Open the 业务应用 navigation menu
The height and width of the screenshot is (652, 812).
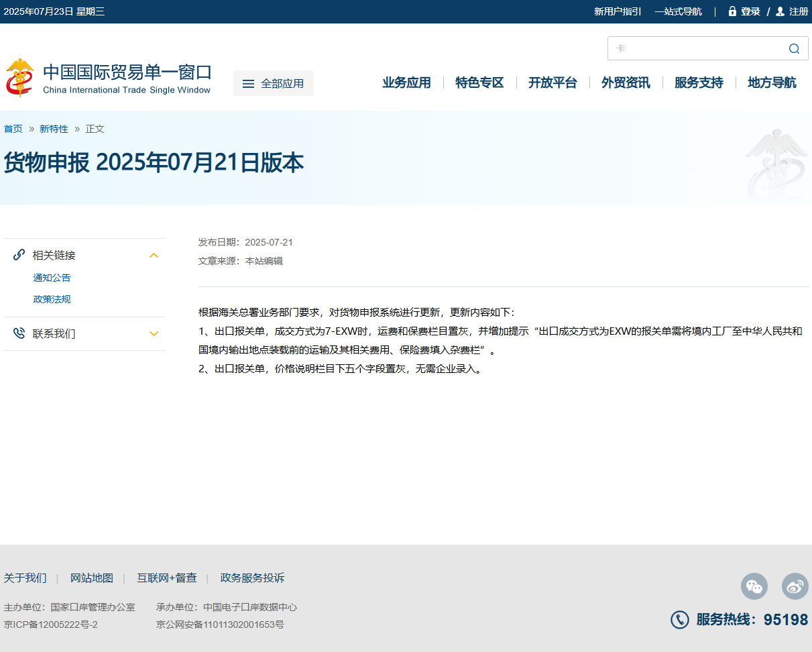pyautogui.click(x=406, y=83)
